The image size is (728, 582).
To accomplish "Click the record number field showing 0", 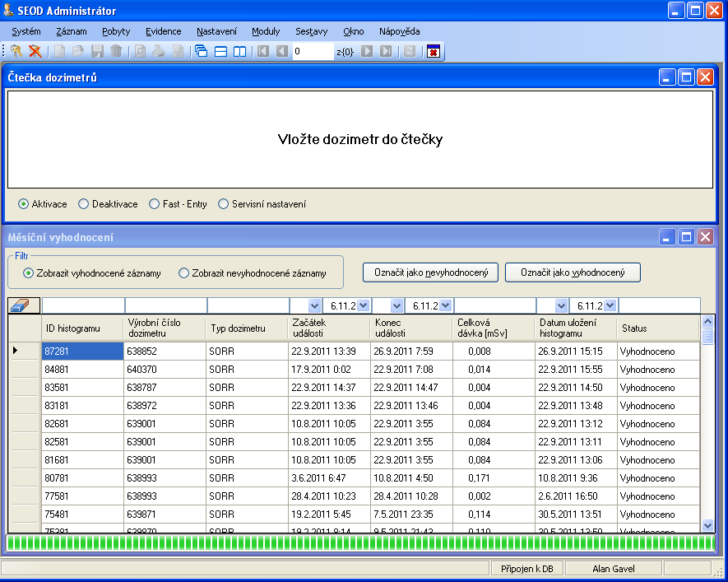I will pos(313,51).
